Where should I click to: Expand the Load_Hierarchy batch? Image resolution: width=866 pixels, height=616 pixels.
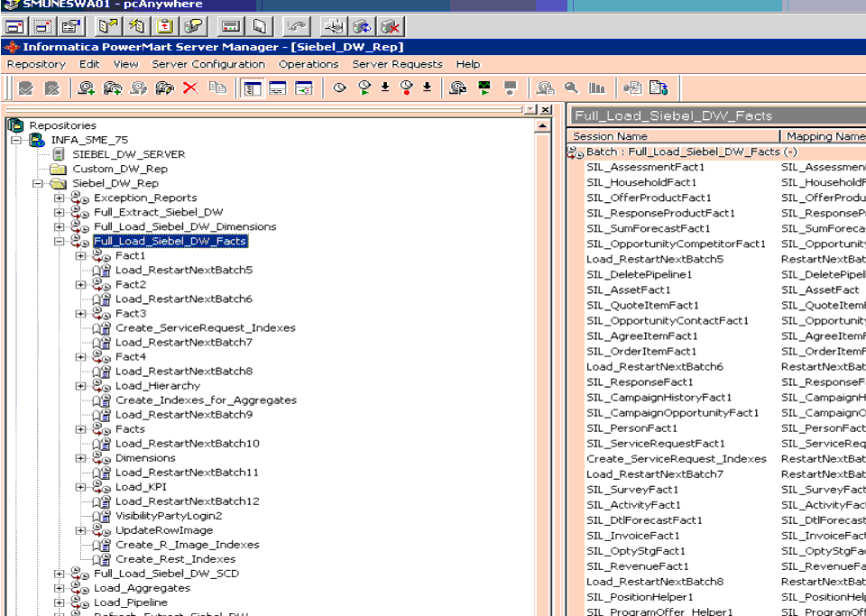80,385
